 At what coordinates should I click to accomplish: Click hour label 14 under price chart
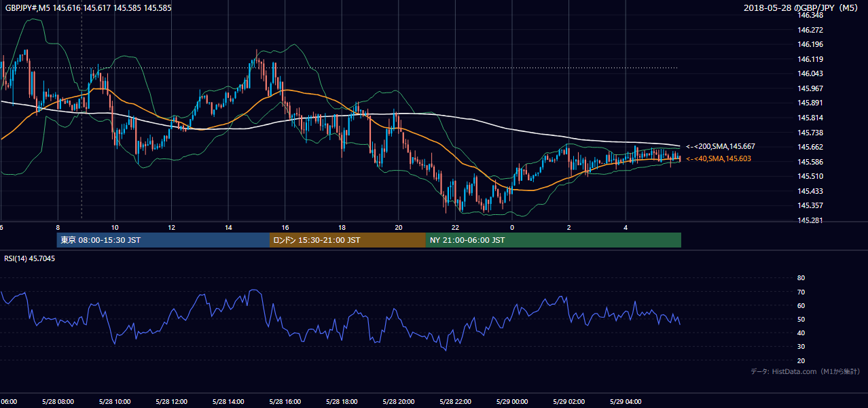tap(228, 228)
